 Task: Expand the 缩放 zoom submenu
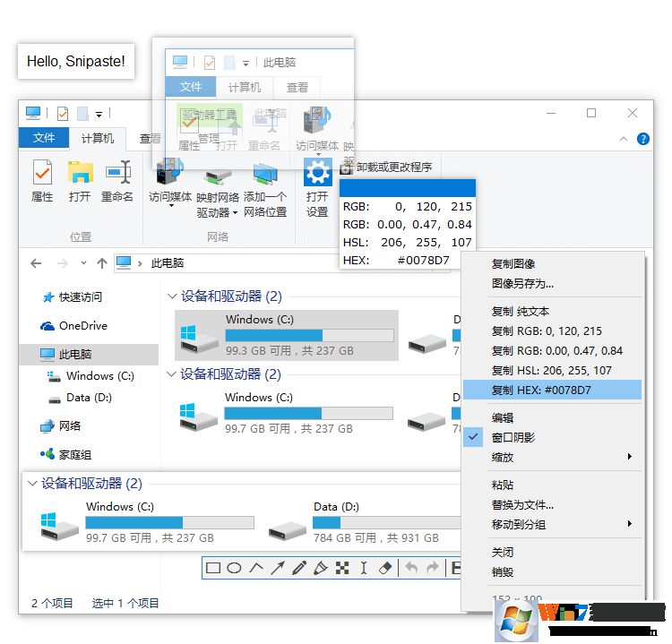coord(552,457)
